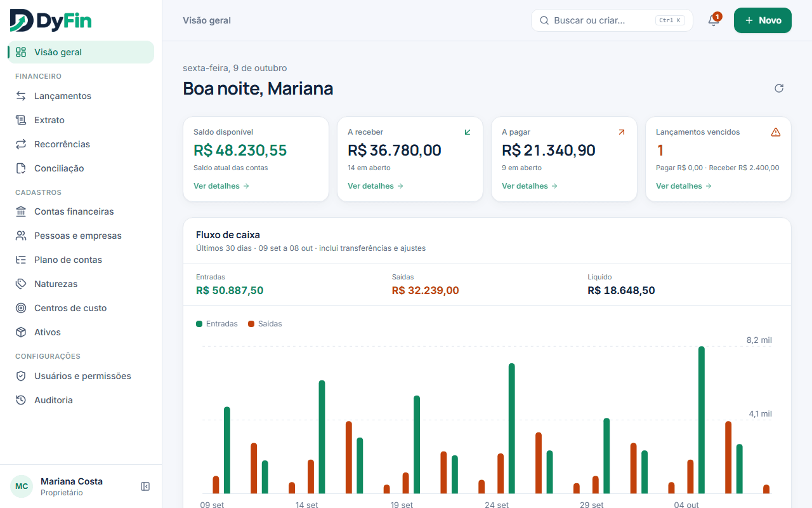Click the tallest green Entradas chart bar
Viewport: 812px width, 508px height.
click(702, 420)
